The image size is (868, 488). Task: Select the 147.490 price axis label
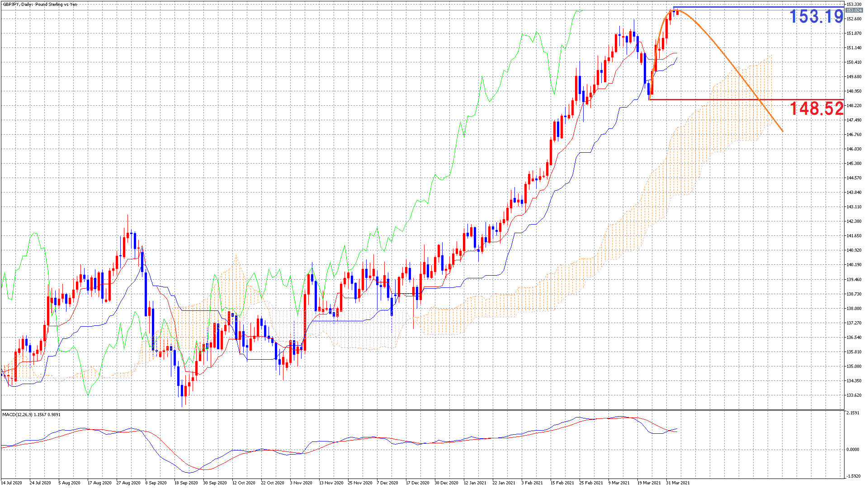pyautogui.click(x=854, y=120)
